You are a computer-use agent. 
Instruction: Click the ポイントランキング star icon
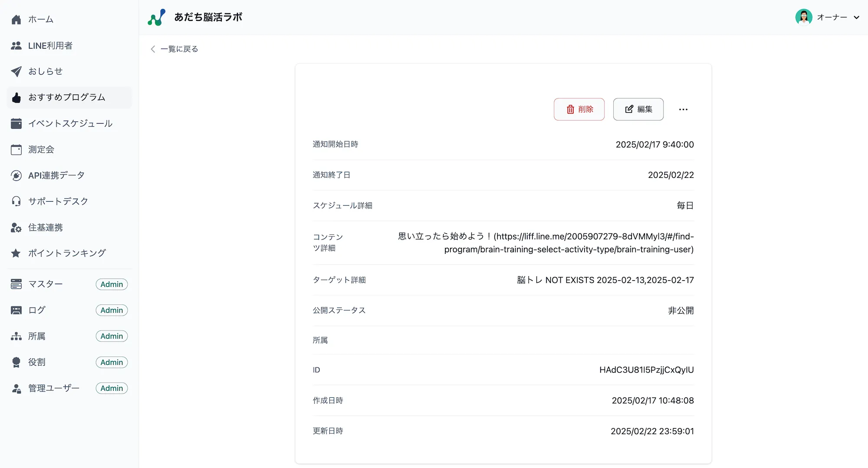16,253
